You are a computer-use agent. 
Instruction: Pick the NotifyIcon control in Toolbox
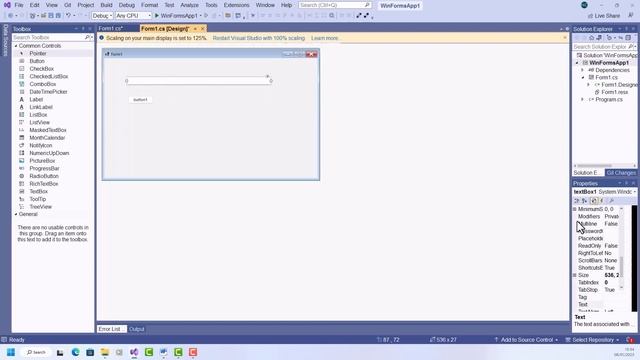tap(40, 145)
